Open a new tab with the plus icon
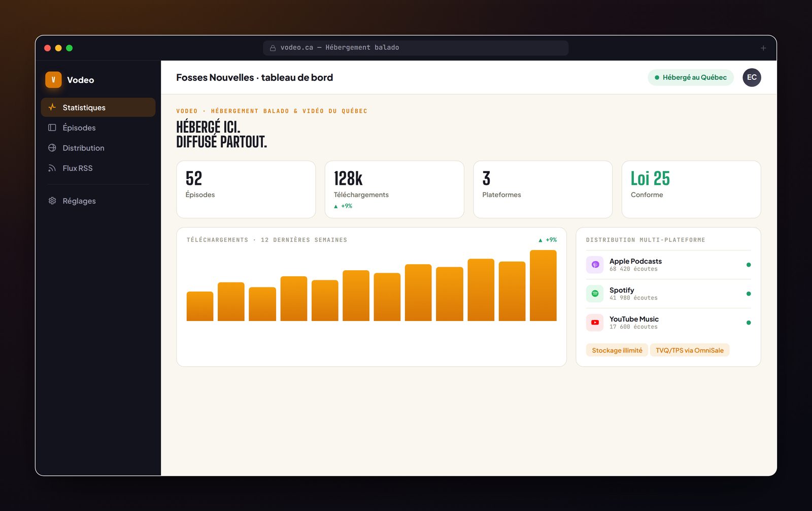 click(x=763, y=48)
